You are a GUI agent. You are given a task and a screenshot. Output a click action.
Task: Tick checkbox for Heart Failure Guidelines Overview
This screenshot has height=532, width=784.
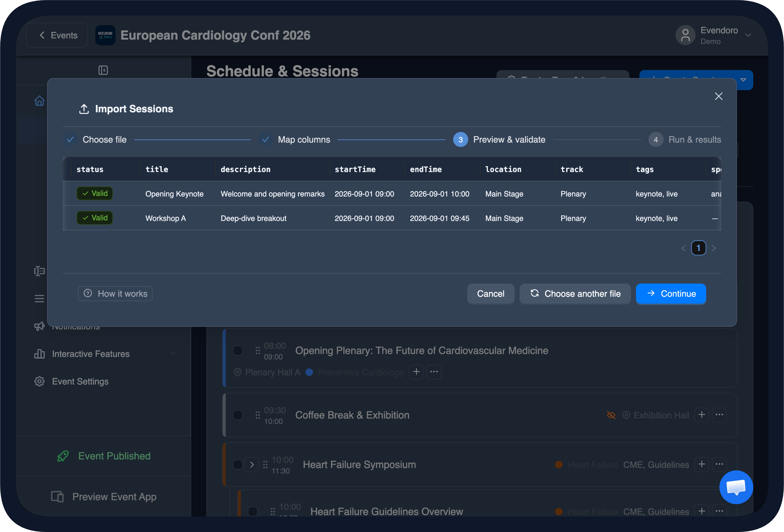click(253, 511)
